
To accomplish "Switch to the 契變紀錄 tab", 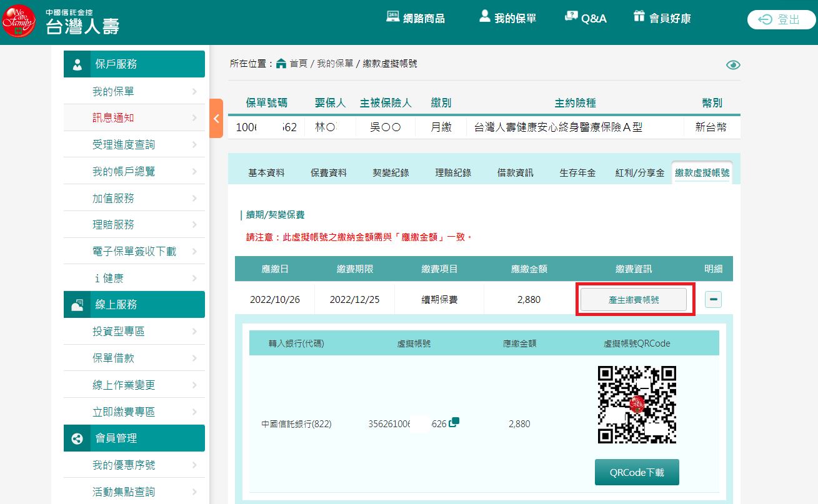I will point(391,173).
